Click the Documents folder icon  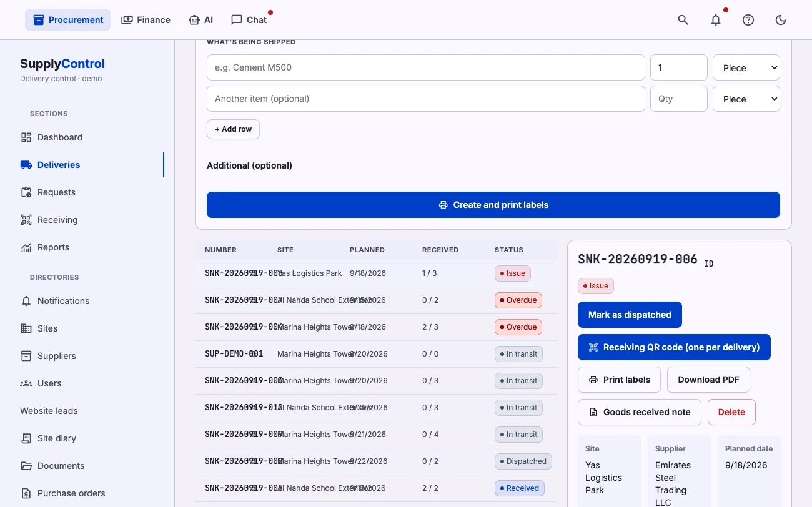point(26,466)
